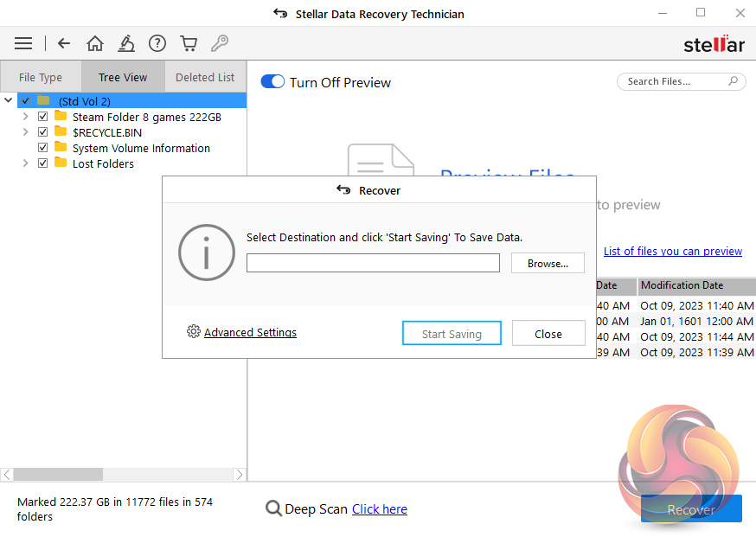Click the tree scrollbar left arrow
Screen dimensions: 756x537
pyautogui.click(x=7, y=475)
